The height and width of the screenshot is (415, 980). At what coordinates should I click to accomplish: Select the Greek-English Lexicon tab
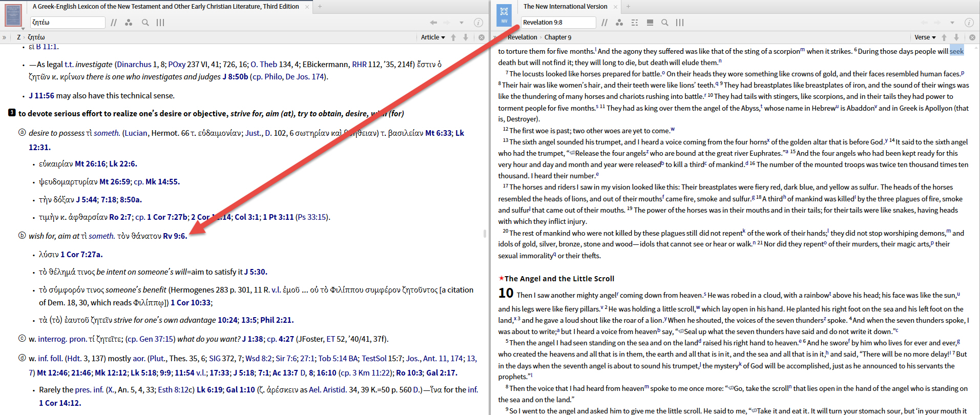click(165, 7)
